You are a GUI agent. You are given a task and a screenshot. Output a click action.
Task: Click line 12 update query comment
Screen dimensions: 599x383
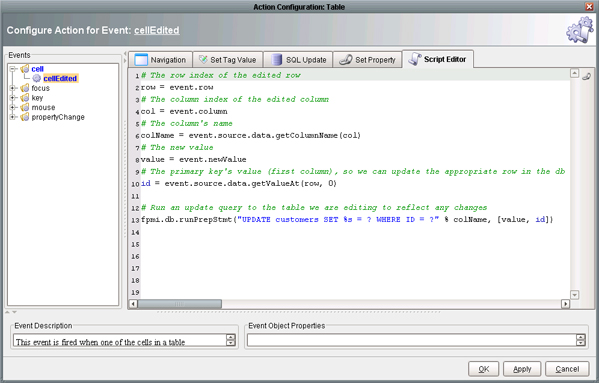point(314,208)
